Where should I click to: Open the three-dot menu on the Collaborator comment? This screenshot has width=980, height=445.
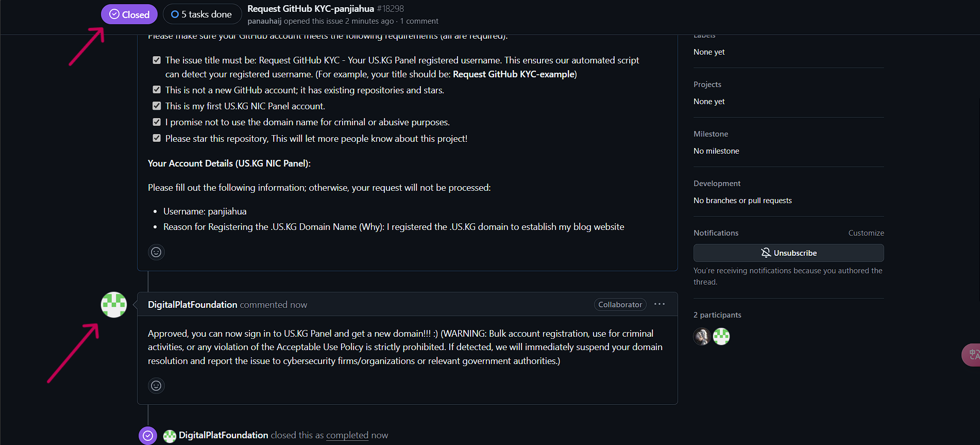click(660, 304)
